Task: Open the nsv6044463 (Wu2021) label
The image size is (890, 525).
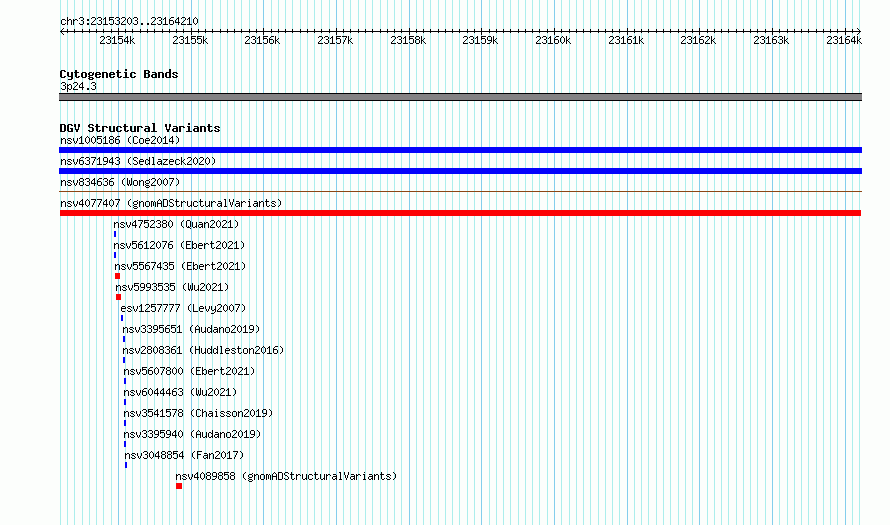Action: 180,392
